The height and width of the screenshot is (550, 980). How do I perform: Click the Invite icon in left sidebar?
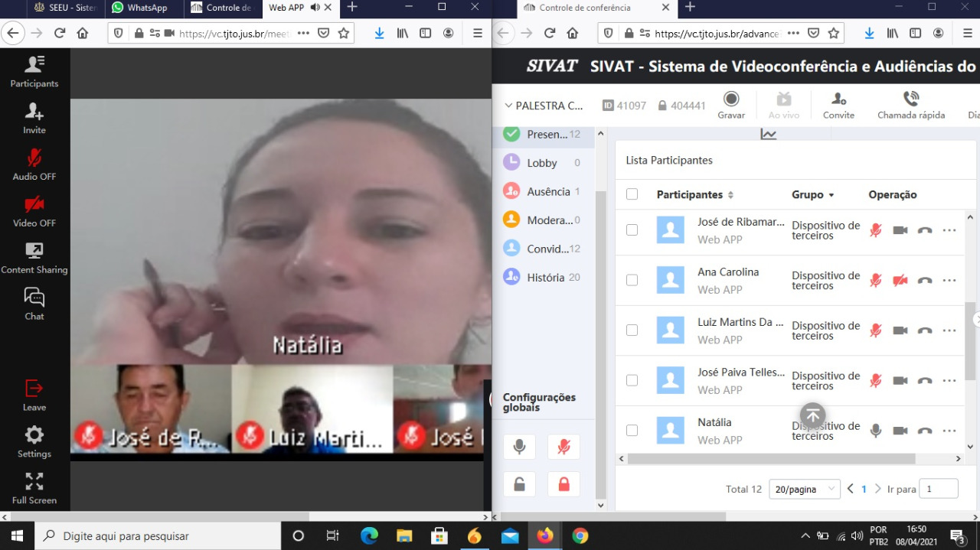34,118
